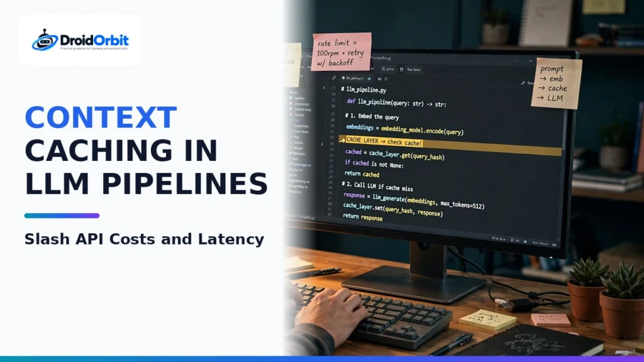This screenshot has width=644, height=362.
Task: Click the "# llm_pipoline.py" comment line
Action: pyautogui.click(x=364, y=89)
